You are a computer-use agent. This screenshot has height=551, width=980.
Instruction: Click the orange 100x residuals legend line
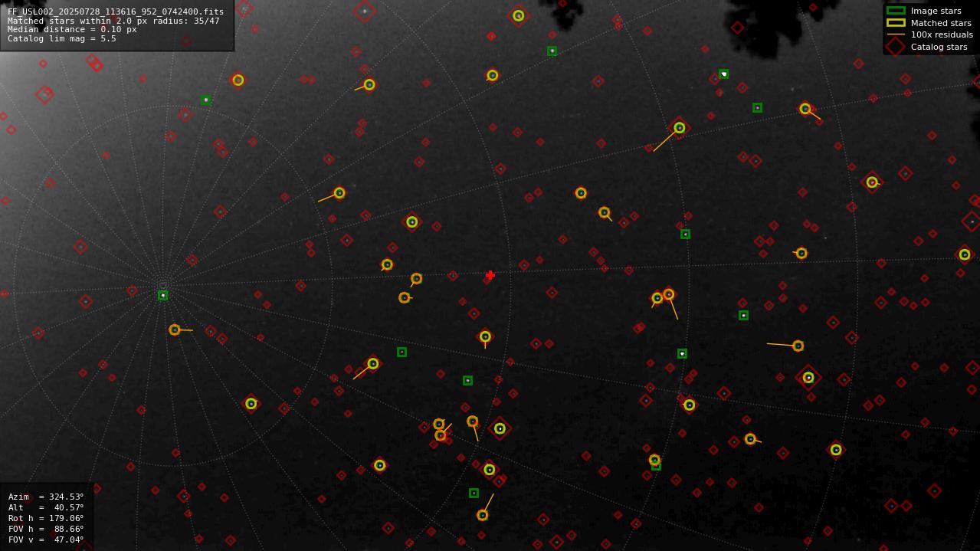[896, 34]
